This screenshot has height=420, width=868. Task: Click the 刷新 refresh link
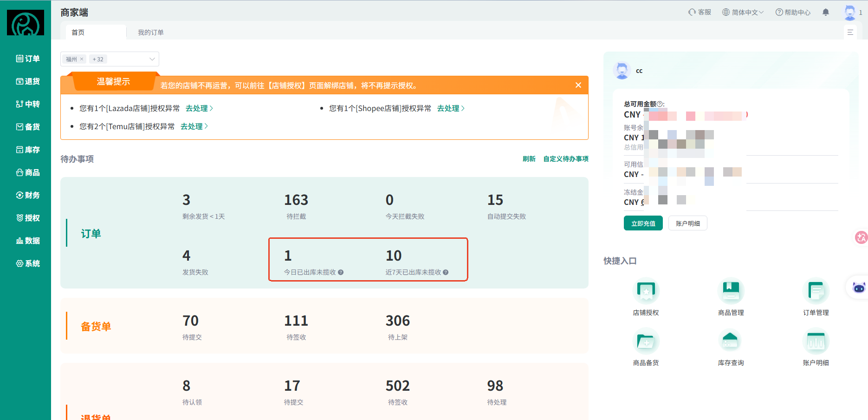tap(529, 159)
